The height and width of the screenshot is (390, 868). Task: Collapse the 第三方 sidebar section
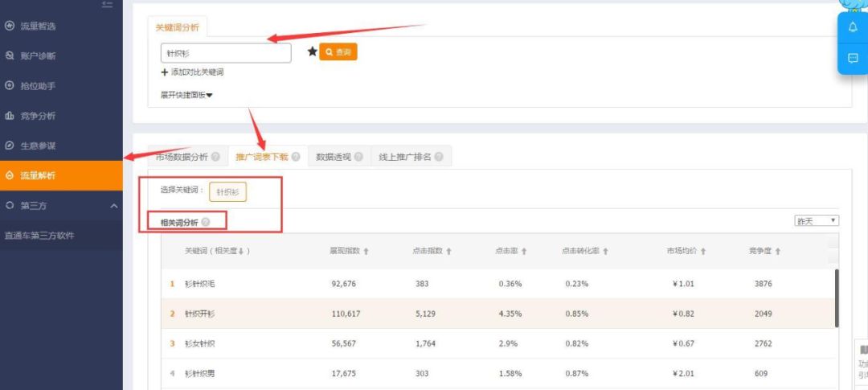(x=114, y=206)
